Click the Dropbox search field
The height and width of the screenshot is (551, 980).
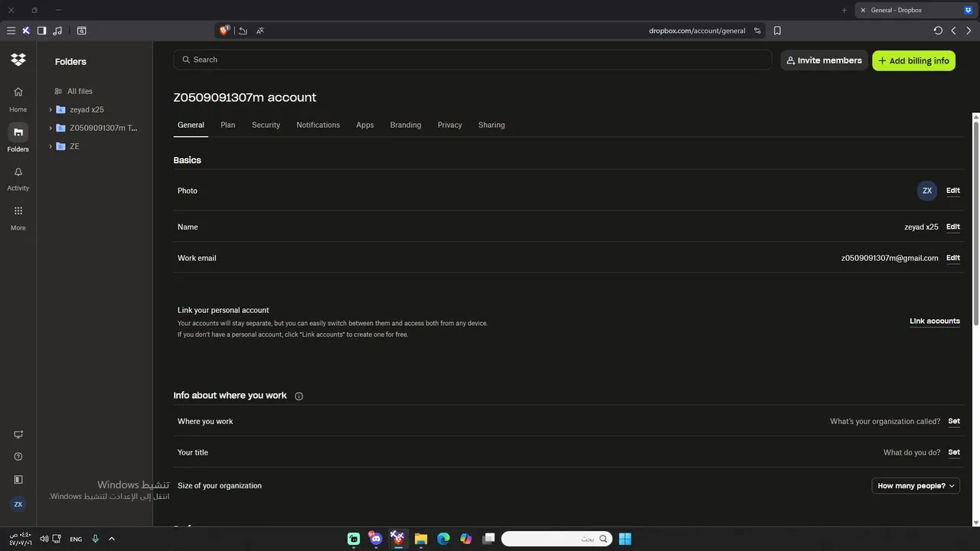472,60
